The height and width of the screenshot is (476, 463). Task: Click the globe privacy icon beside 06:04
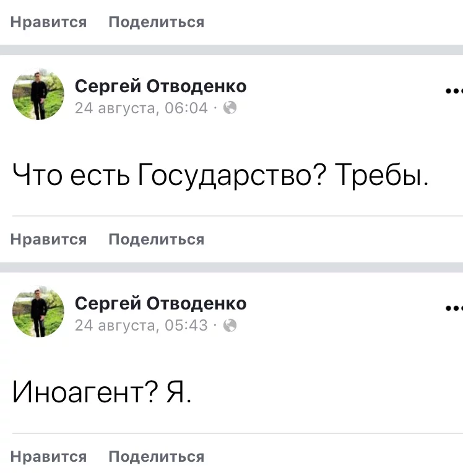(x=230, y=108)
